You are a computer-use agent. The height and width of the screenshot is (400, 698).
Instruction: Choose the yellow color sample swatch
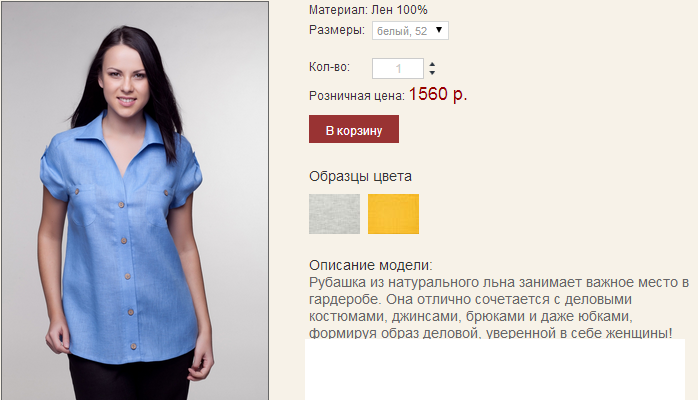pyautogui.click(x=393, y=214)
